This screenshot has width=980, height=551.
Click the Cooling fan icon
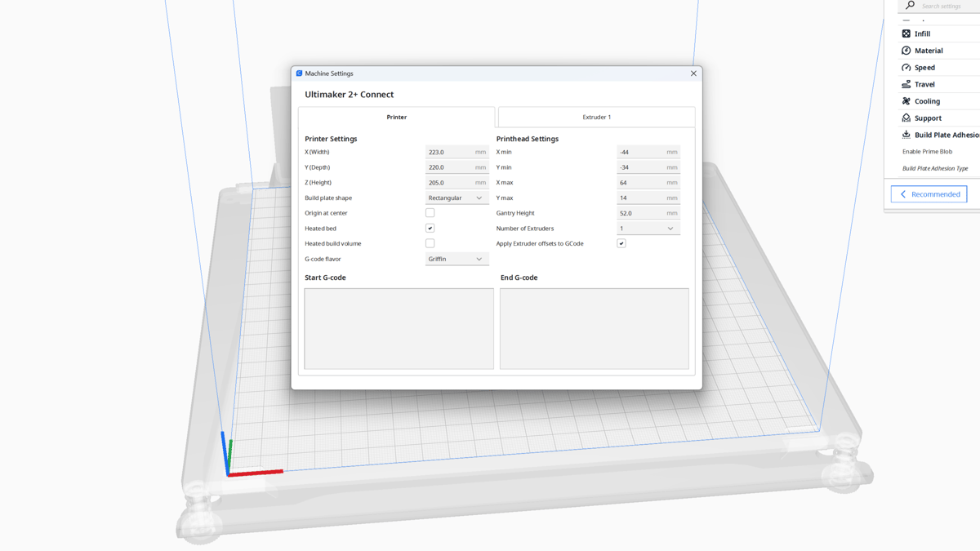[x=906, y=101]
